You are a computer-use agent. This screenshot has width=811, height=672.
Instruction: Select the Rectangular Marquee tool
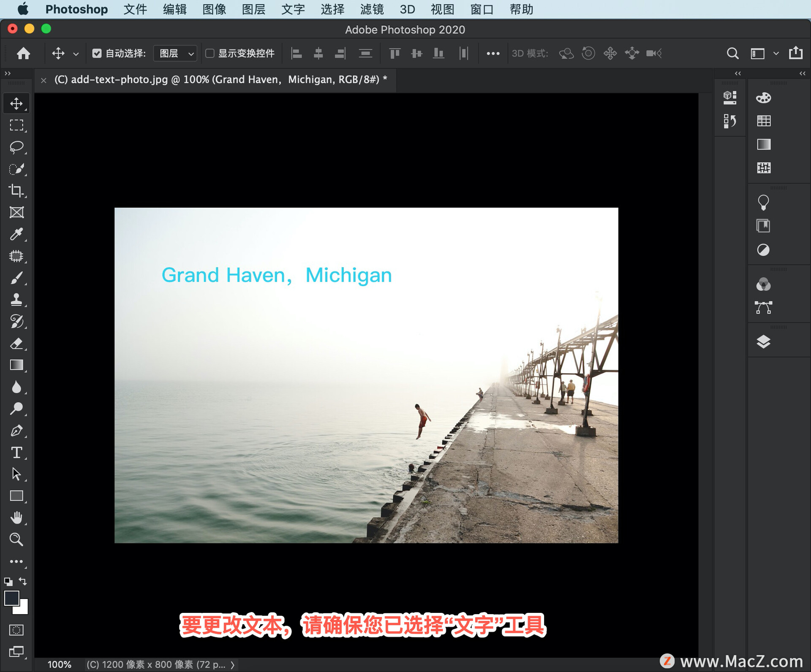(16, 125)
